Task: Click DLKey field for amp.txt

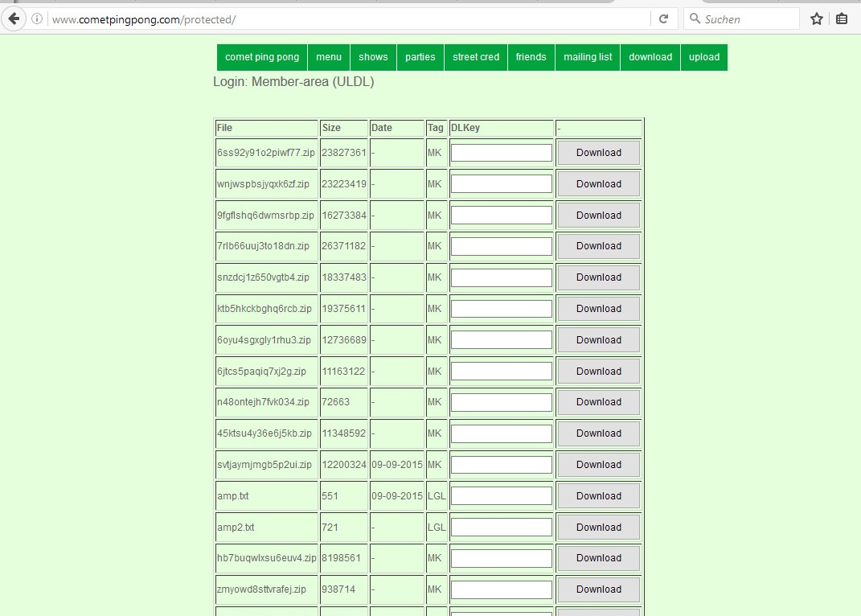Action: click(x=502, y=496)
